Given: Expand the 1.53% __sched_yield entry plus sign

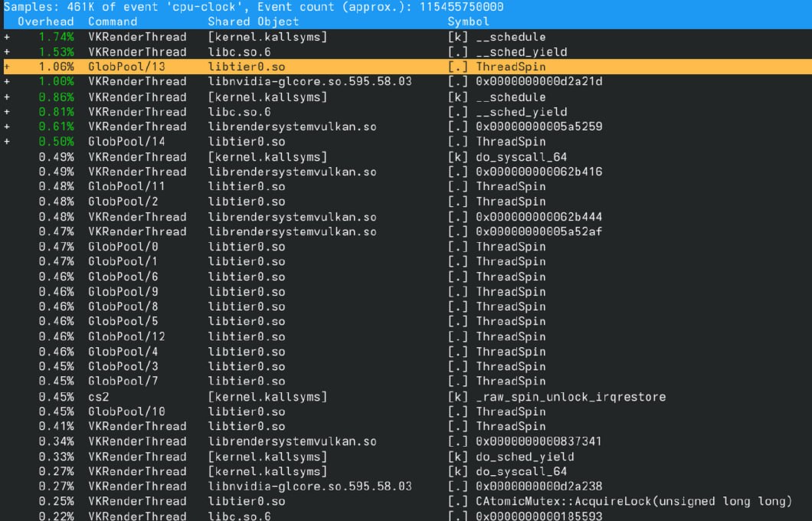Looking at the screenshot, I should 7,52.
